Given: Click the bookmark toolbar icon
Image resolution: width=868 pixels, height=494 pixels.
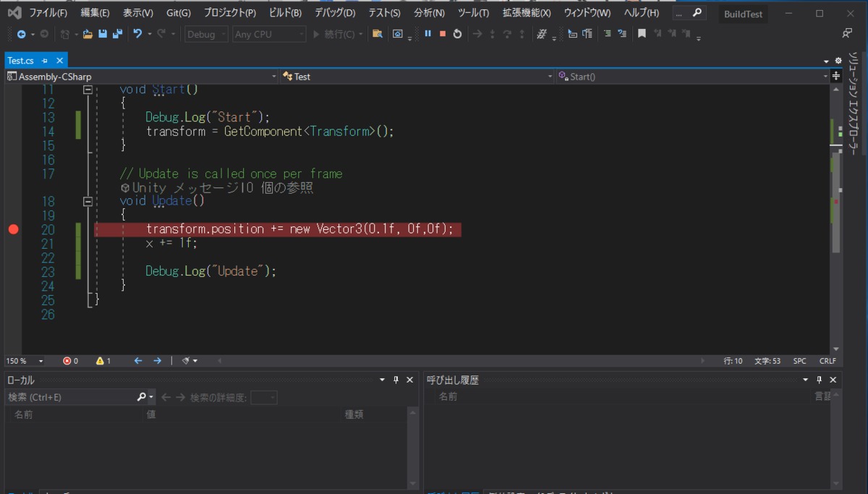Looking at the screenshot, I should click(x=642, y=33).
